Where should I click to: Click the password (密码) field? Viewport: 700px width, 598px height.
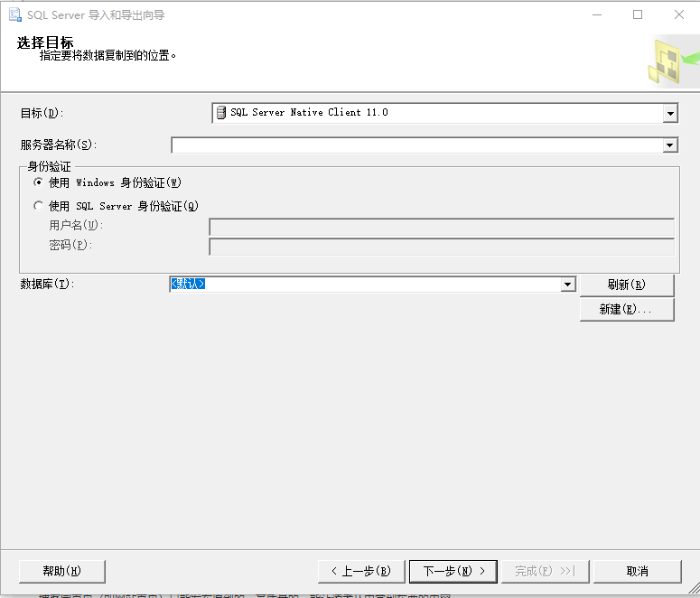[x=442, y=247]
